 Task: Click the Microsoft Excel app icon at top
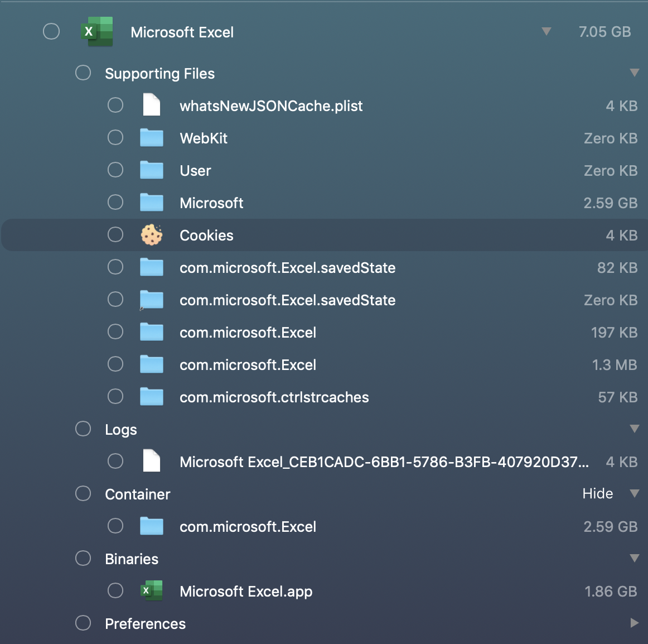click(98, 31)
